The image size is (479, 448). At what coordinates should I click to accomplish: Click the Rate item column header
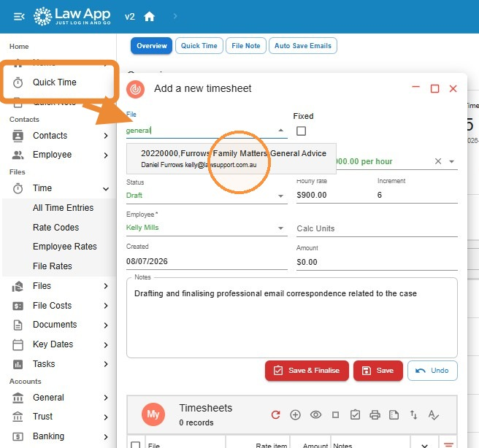point(272,446)
